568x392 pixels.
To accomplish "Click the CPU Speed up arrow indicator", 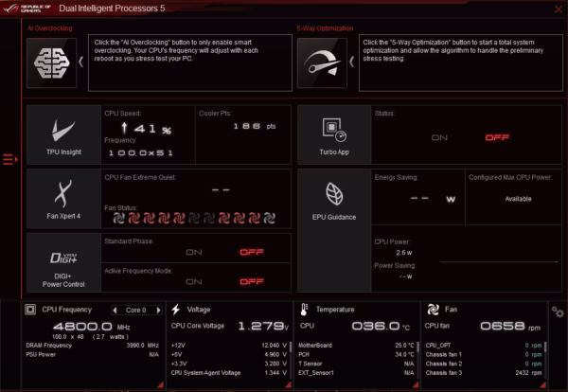I will tap(124, 128).
